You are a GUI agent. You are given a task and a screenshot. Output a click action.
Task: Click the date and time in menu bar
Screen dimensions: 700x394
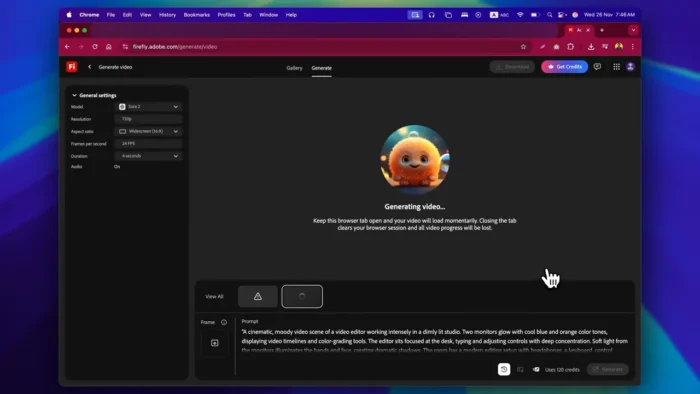tap(609, 15)
